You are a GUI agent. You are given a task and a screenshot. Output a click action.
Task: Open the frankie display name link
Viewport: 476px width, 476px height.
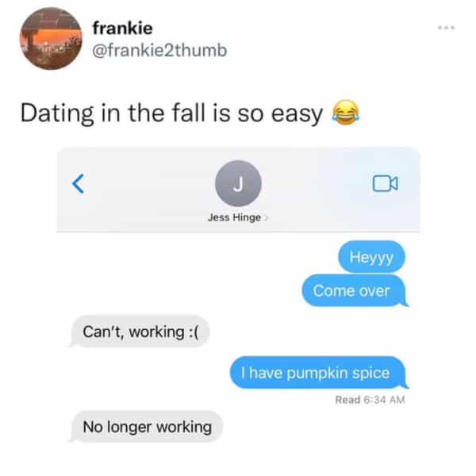(122, 29)
